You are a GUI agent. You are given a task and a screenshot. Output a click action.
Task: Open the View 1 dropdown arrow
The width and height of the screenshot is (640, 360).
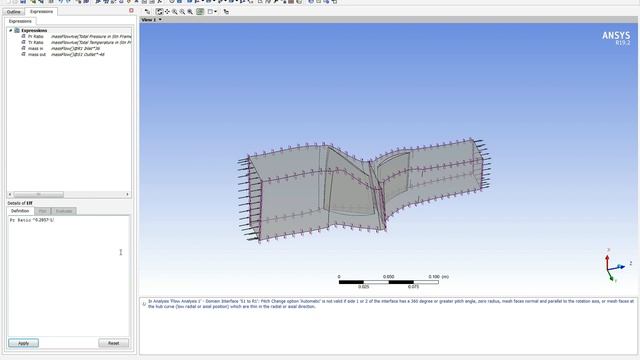tap(160, 20)
